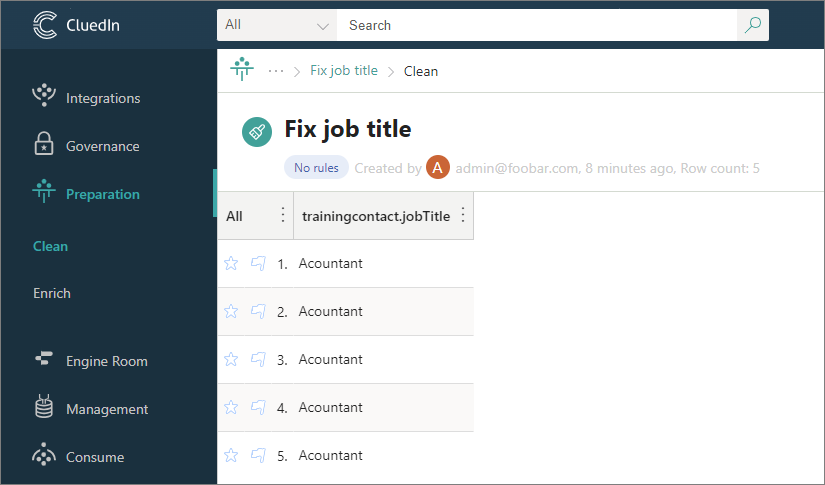Expand the breadcrumb ellipsis

click(x=276, y=71)
